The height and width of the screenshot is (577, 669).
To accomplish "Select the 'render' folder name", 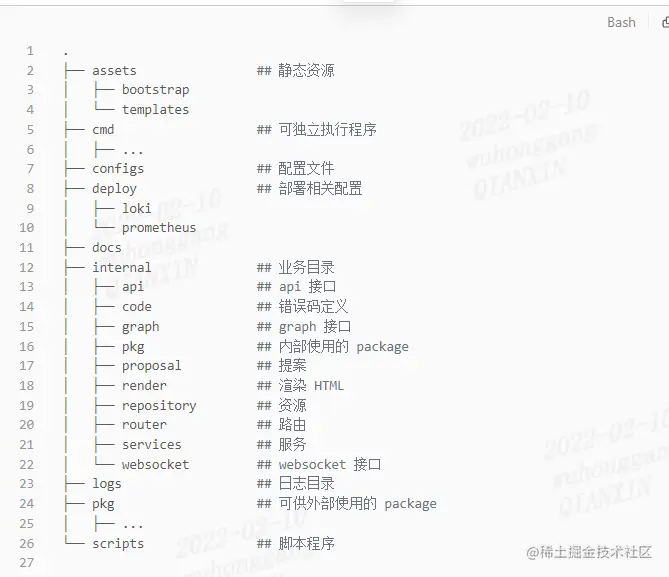I will pyautogui.click(x=144, y=386).
